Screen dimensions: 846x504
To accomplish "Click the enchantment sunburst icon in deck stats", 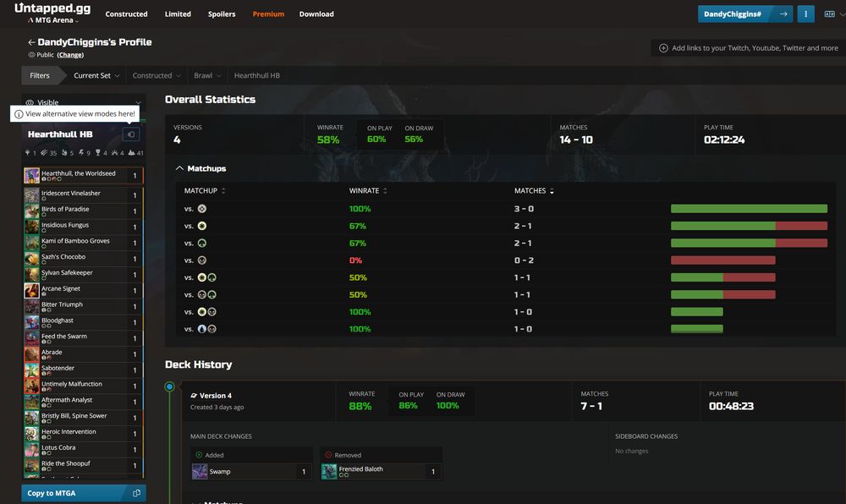I will click(114, 153).
